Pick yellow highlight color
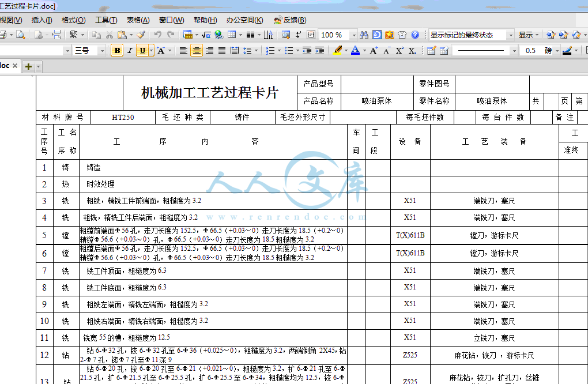Viewport: 588px width, 384px height. pos(337,51)
